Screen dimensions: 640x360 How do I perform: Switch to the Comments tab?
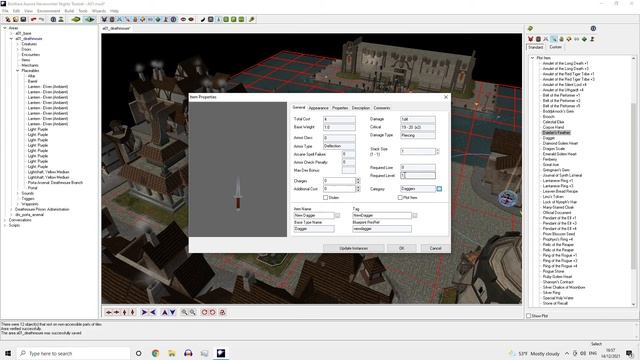point(382,108)
